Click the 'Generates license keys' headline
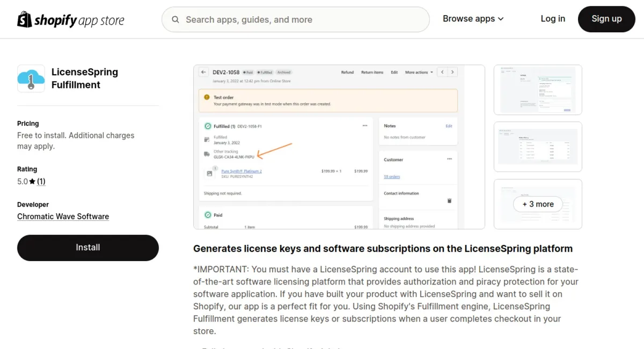This screenshot has width=644, height=349. coord(383,249)
